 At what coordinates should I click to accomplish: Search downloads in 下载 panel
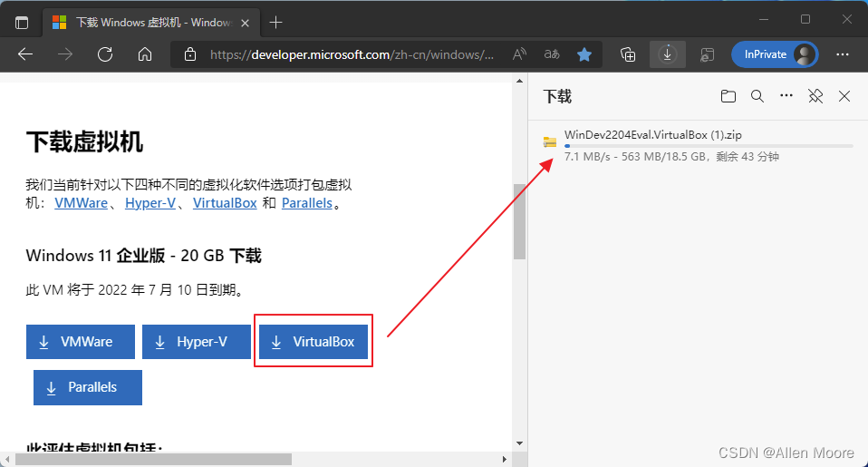pos(757,96)
